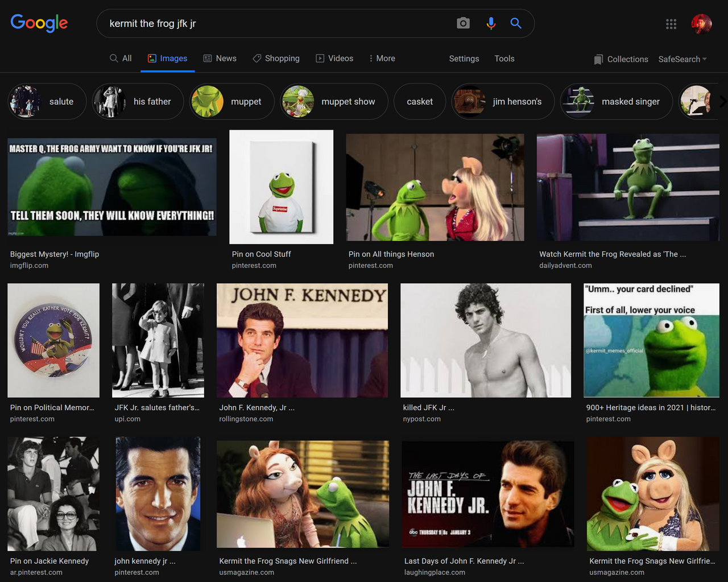The image size is (728, 582).
Task: Open the nypost.com source link
Action: point(422,419)
